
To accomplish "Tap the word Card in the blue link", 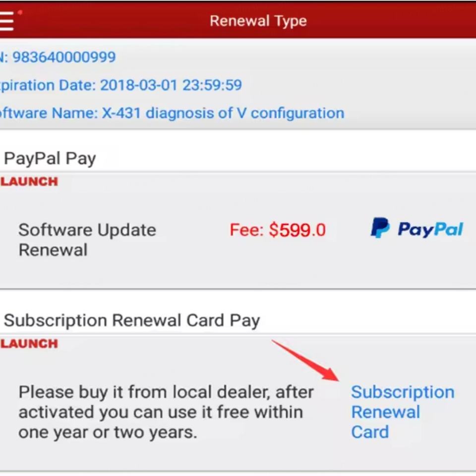I will tap(370, 432).
